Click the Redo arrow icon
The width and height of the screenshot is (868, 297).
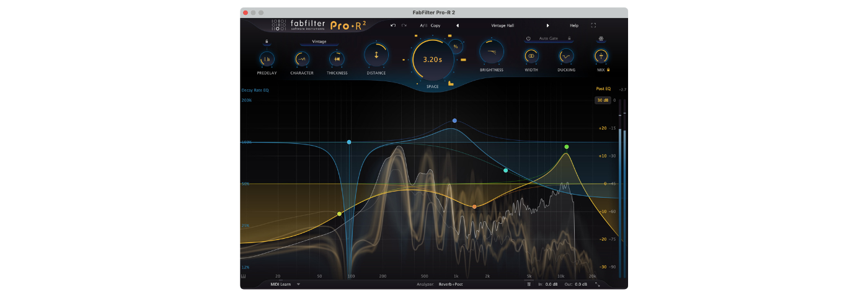point(404,25)
